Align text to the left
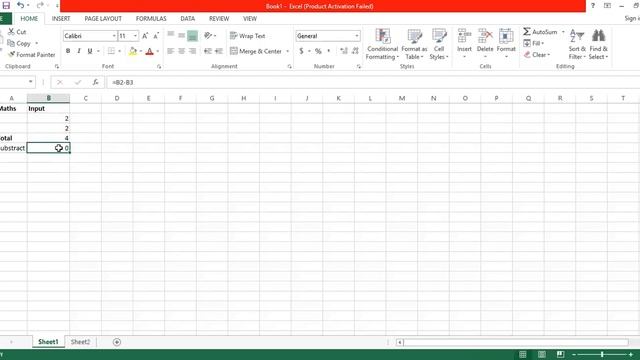This screenshot has height=360, width=640. pos(171,51)
